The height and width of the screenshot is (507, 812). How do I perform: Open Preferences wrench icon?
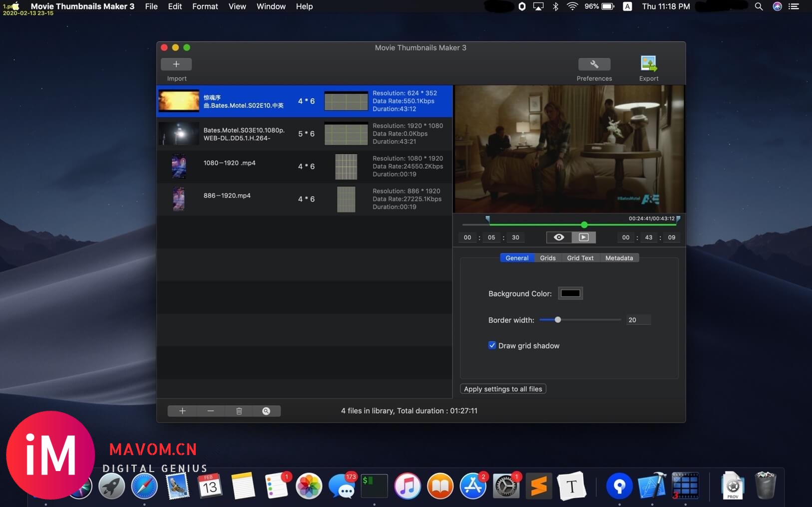[594, 64]
